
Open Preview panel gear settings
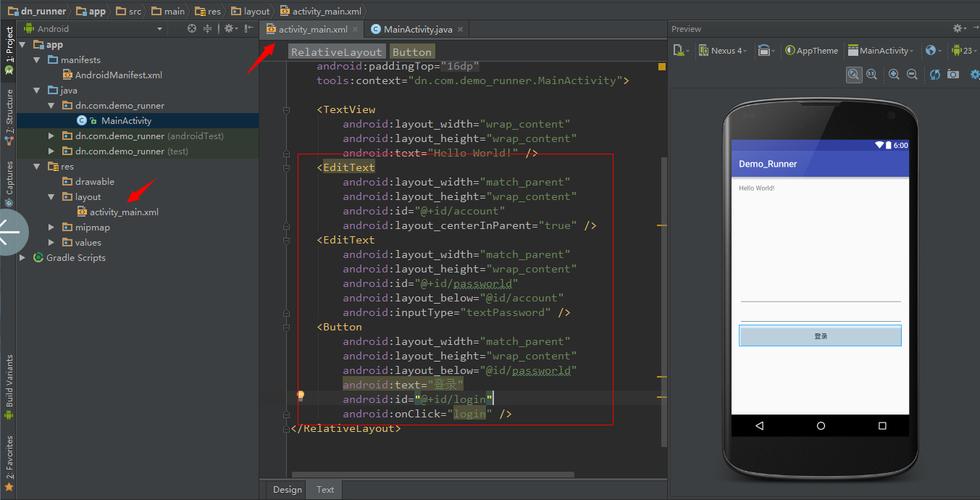[958, 28]
